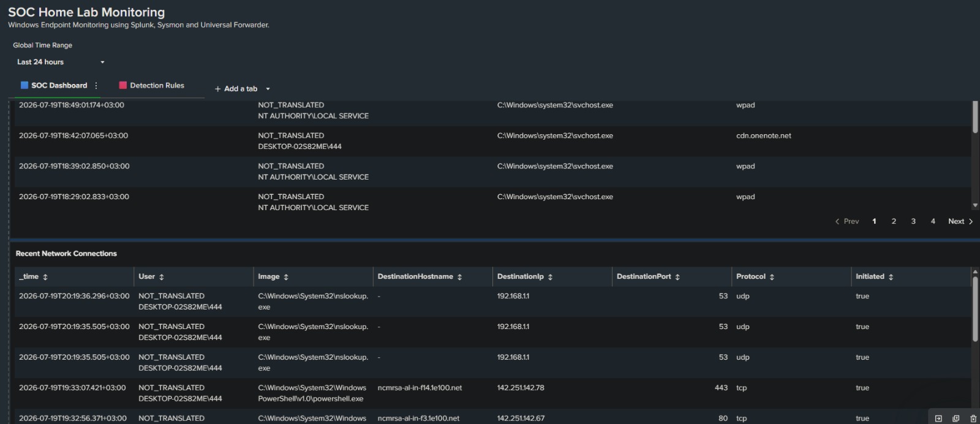Click the move-panel arrow icon

point(938,418)
